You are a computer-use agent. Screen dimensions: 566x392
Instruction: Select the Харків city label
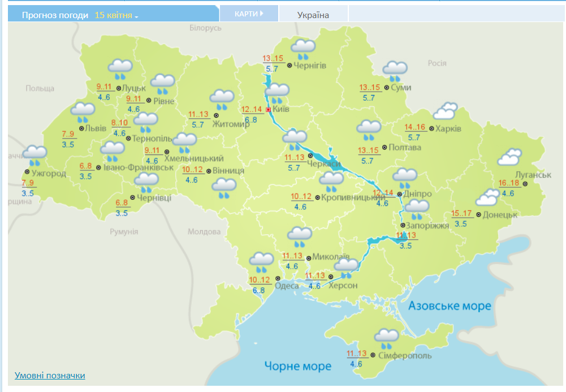pos(448,128)
